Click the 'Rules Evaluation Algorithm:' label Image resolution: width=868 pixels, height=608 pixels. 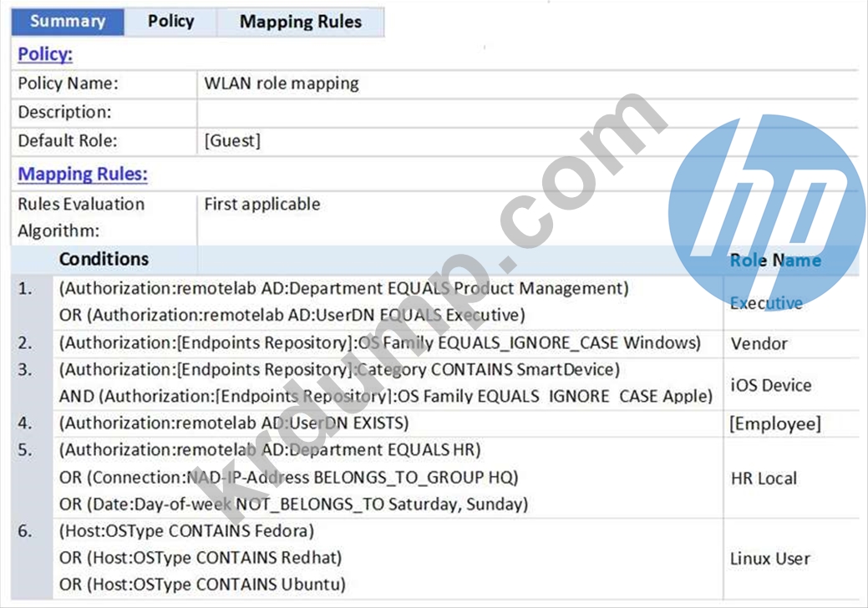(81, 217)
